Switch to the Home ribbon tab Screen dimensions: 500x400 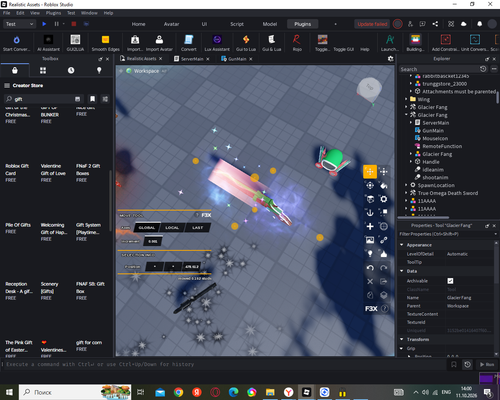click(138, 24)
